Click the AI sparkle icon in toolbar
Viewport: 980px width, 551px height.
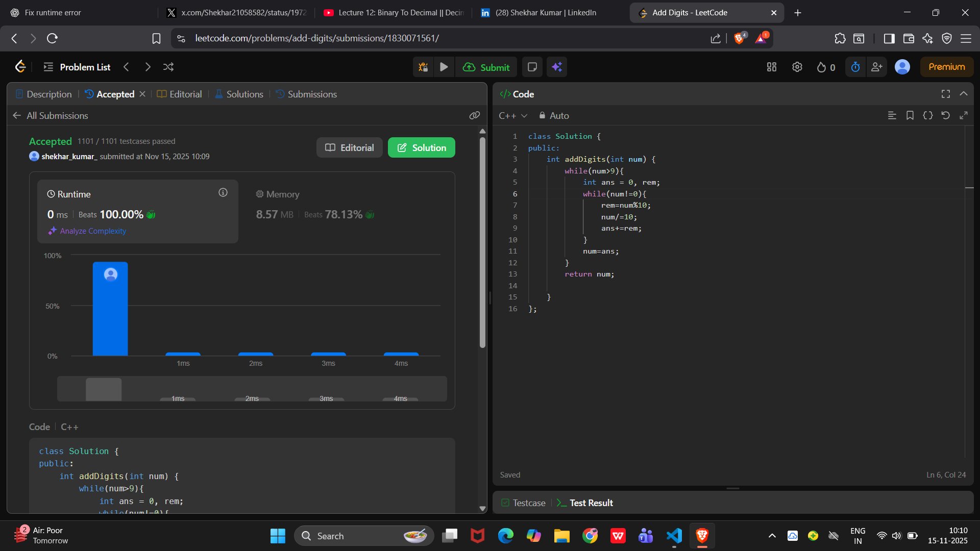[556, 67]
